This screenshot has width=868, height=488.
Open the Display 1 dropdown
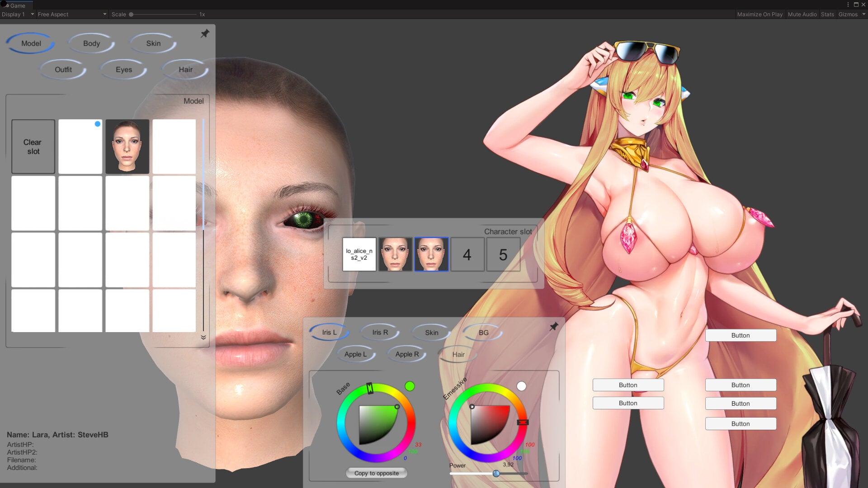tap(18, 14)
